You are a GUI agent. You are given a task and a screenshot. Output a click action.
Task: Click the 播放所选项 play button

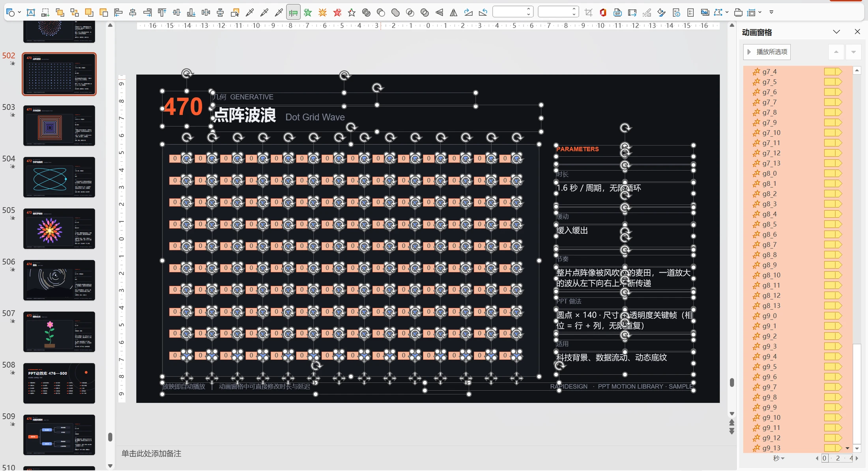coord(767,52)
